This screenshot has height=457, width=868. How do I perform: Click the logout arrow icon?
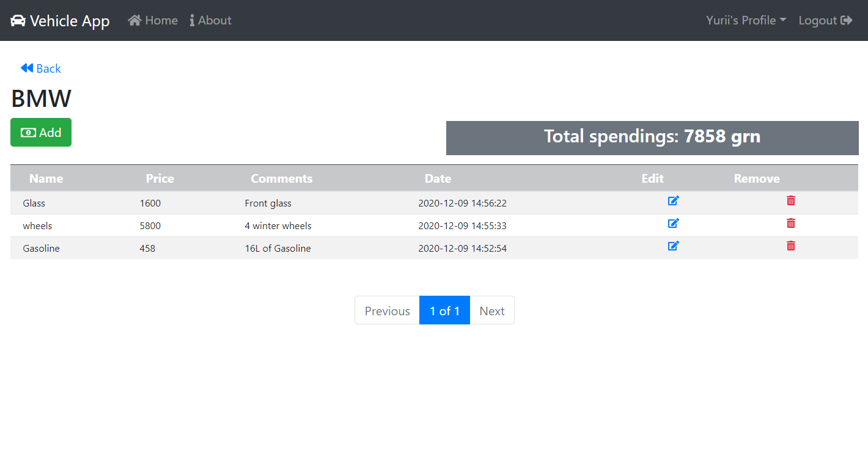(847, 20)
